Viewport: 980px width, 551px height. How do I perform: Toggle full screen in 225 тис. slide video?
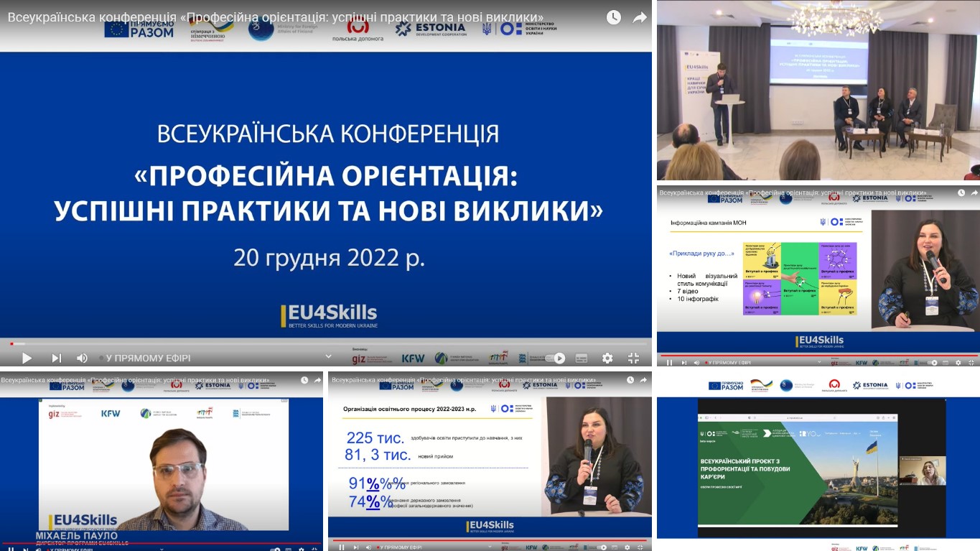pyautogui.click(x=640, y=547)
